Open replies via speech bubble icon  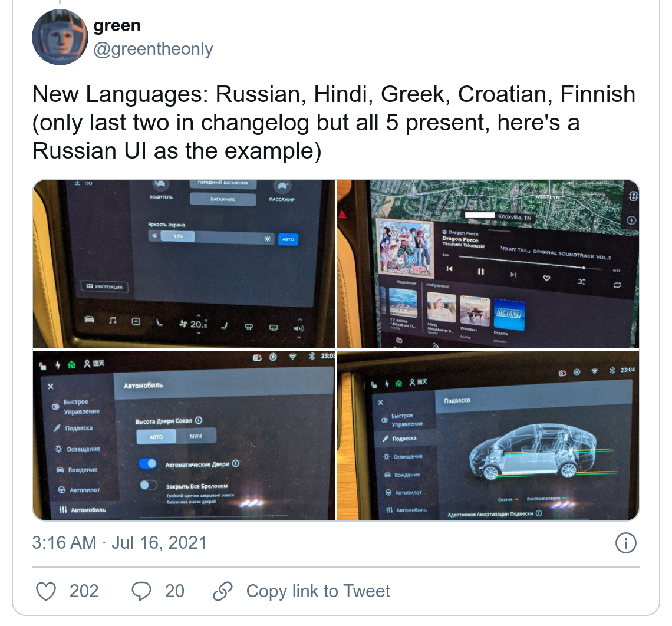(x=141, y=591)
